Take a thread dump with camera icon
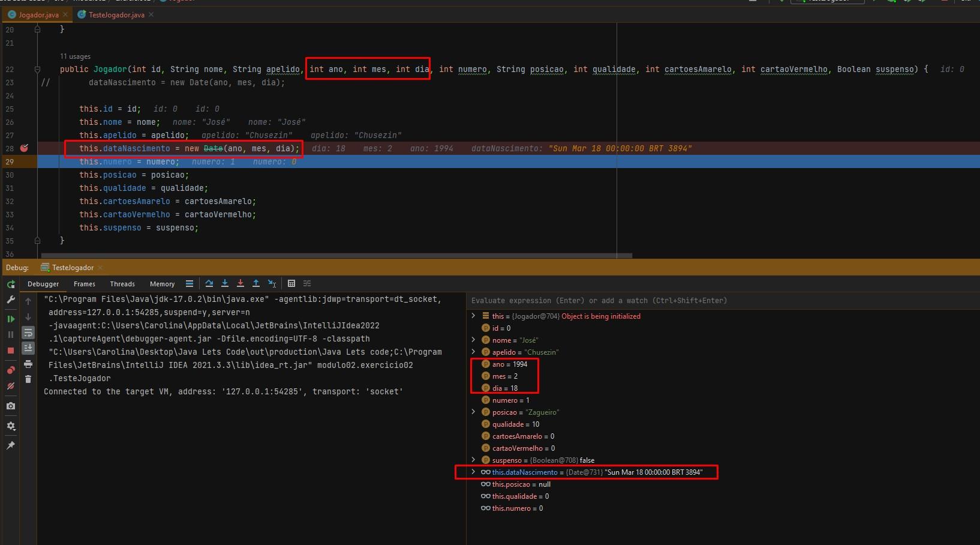Viewport: 980px width, 545px height. 11,406
